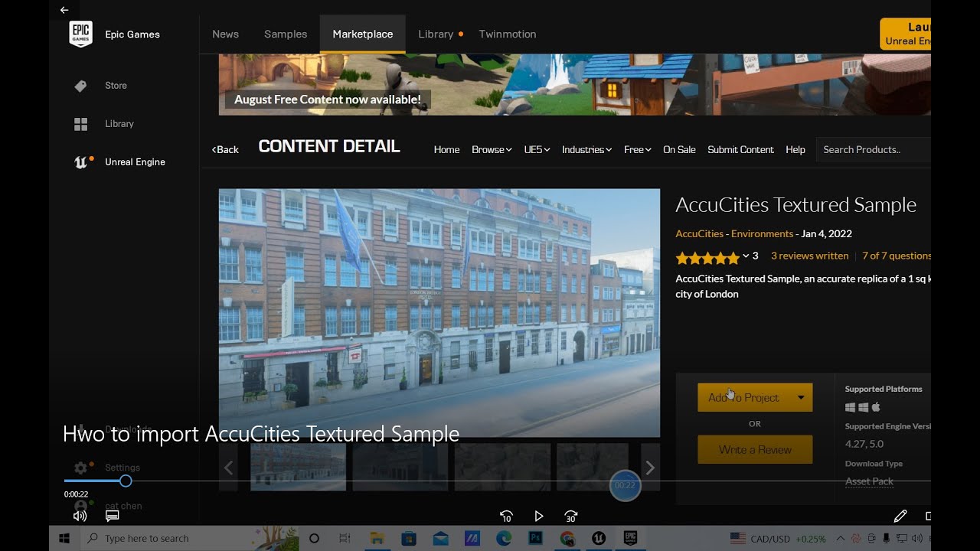Open Cortana circle on the taskbar
Screen dimensions: 980x551
coord(314,539)
